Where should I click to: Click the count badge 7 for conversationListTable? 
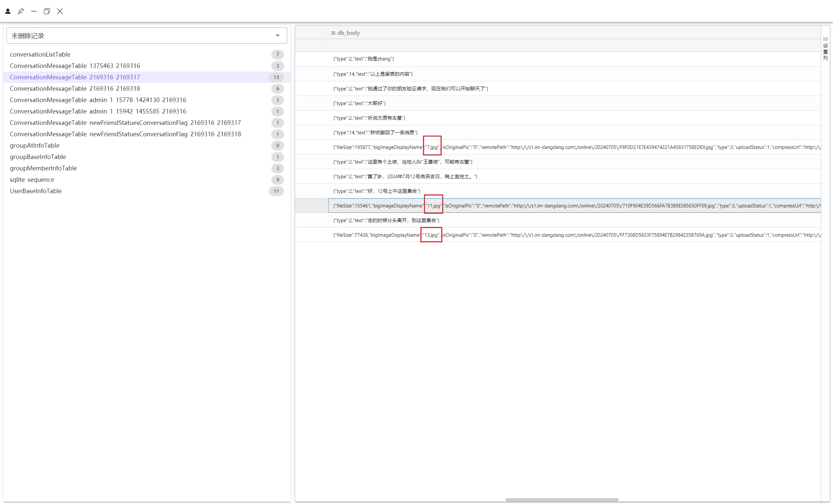278,54
